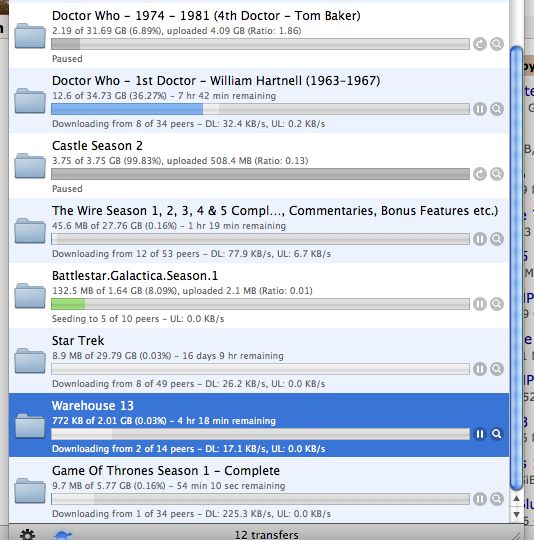The image size is (534, 540).
Task: Click the folder icon for Tom Baker Doctor Who
Action: click(30, 36)
